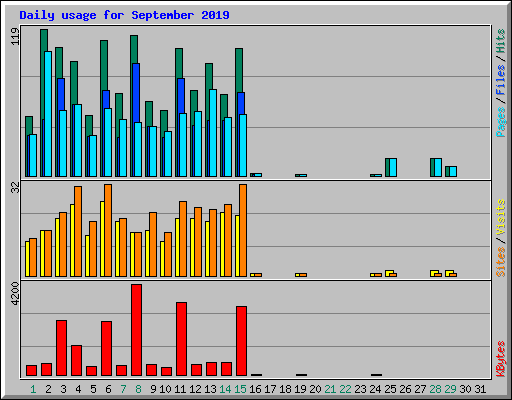
Task: Click the orange visits bar for day 4
Action: [x=78, y=231]
